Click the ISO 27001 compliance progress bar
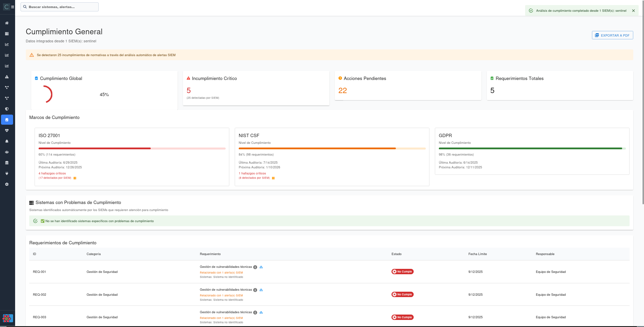The image size is (644, 327). point(132,148)
